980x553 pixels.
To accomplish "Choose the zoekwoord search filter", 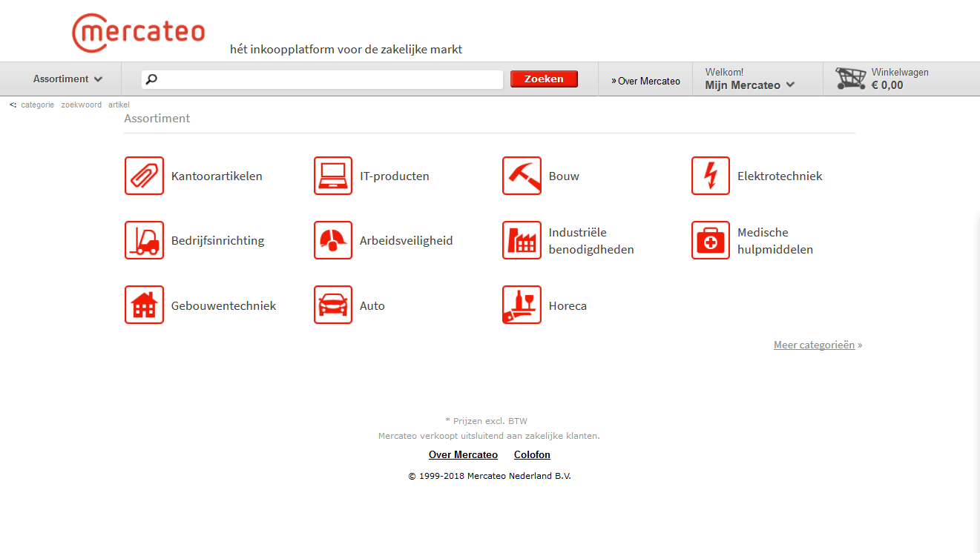I will 81,105.
